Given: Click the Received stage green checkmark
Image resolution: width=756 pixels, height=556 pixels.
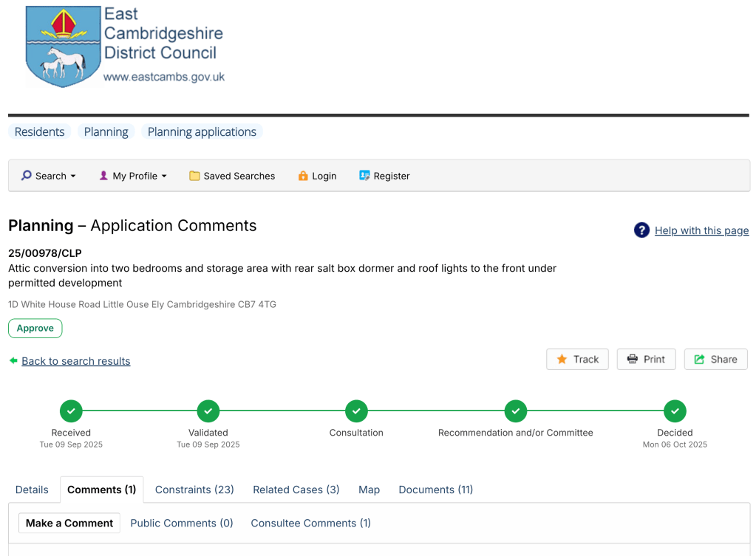Looking at the screenshot, I should [x=71, y=411].
